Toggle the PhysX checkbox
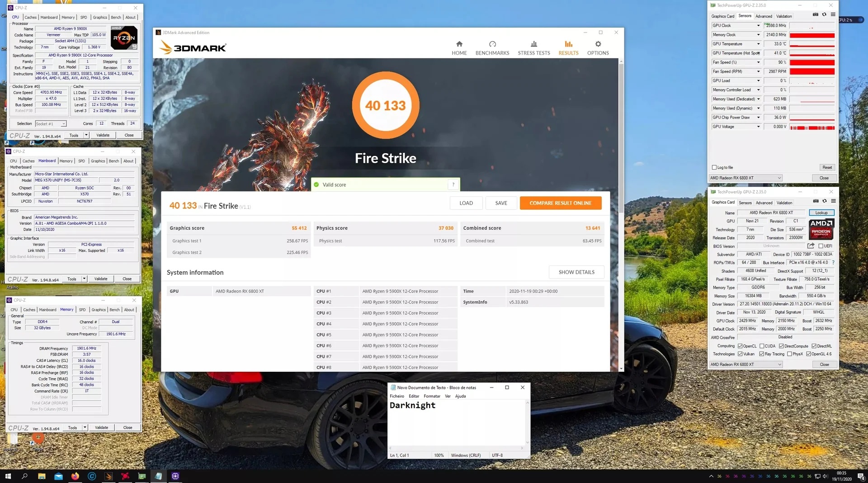The image size is (868, 483). coord(789,354)
